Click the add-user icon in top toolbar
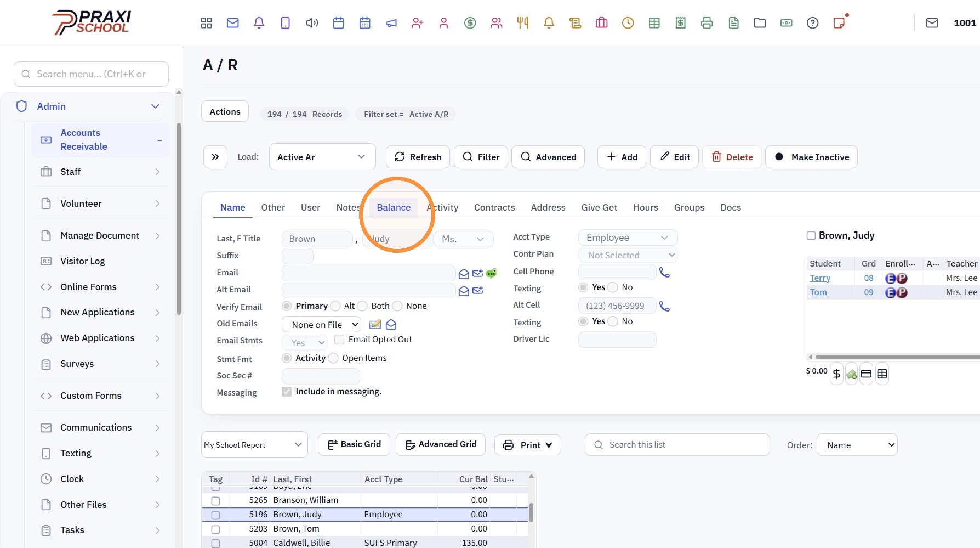The width and height of the screenshot is (980, 548). pos(417,23)
